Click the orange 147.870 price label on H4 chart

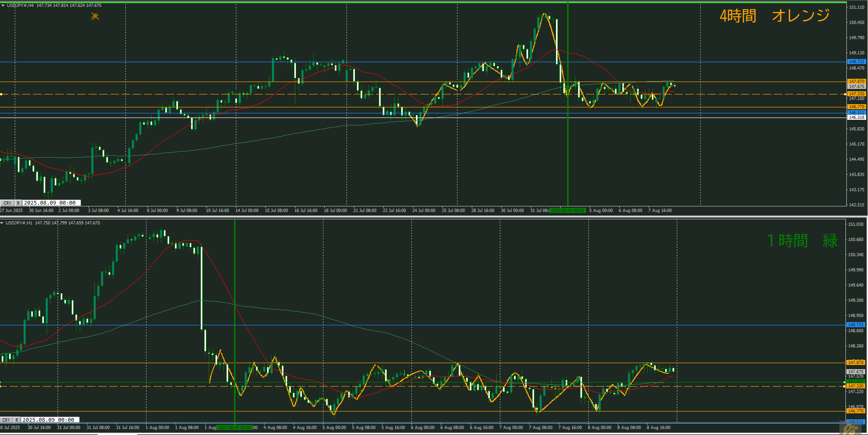click(856, 82)
